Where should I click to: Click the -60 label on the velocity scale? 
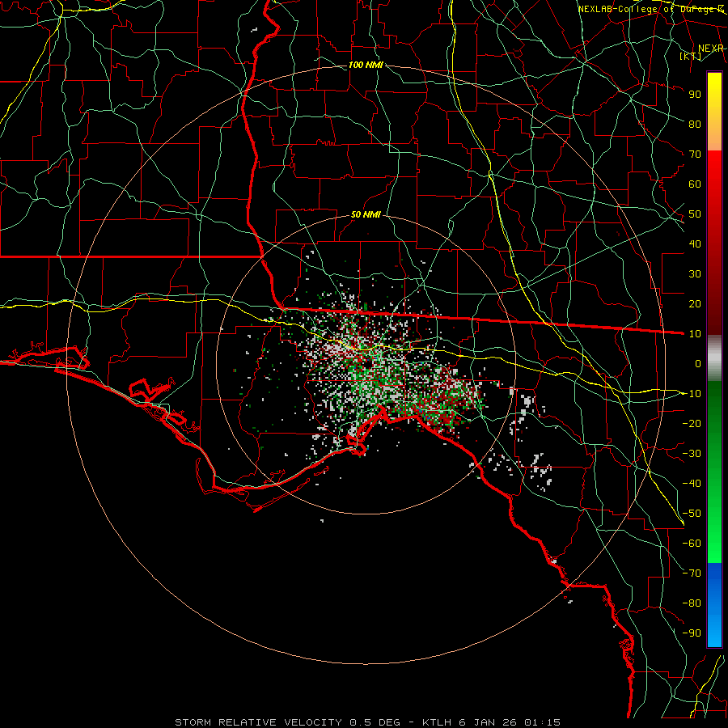tap(692, 544)
